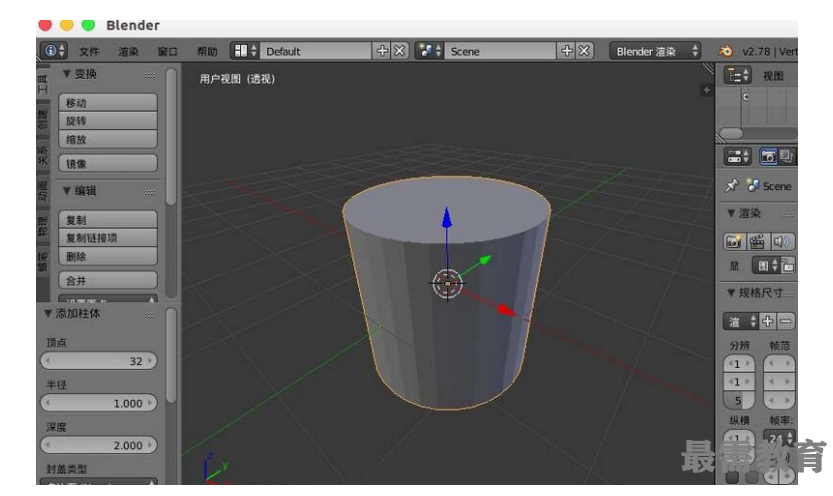
Task: Open the scene browser icon
Action: pos(429,51)
